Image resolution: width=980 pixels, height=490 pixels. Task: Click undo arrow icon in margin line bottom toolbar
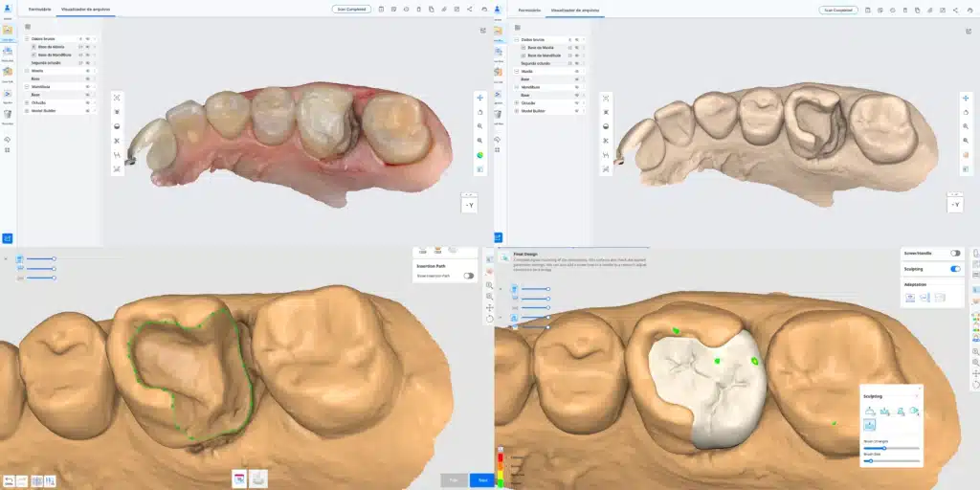click(x=8, y=480)
